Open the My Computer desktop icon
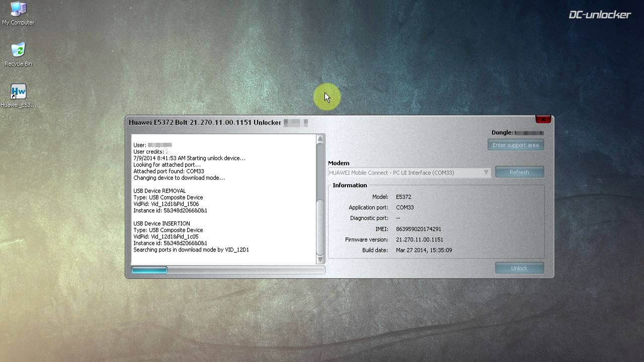Image resolution: width=644 pixels, height=362 pixels. tap(18, 13)
